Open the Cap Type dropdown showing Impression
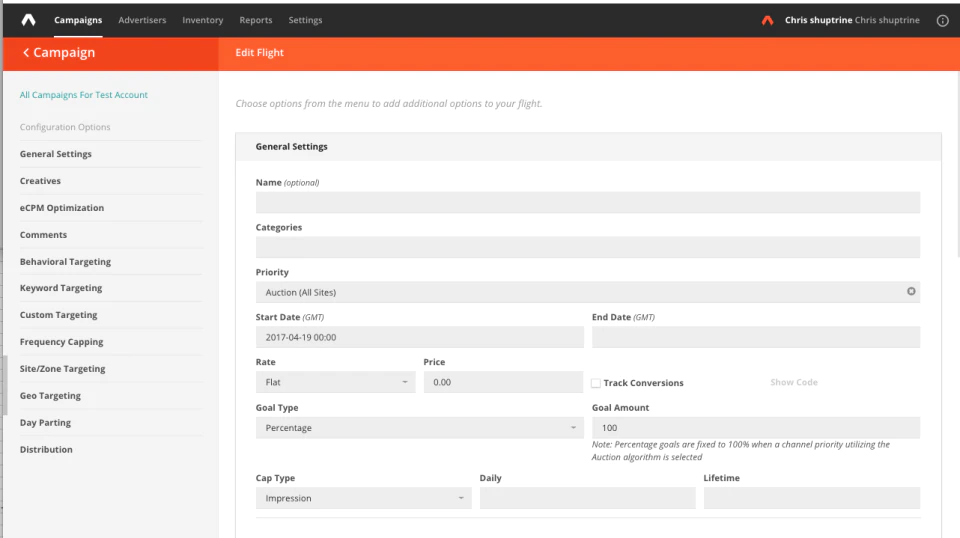This screenshot has width=960, height=538. click(x=364, y=498)
